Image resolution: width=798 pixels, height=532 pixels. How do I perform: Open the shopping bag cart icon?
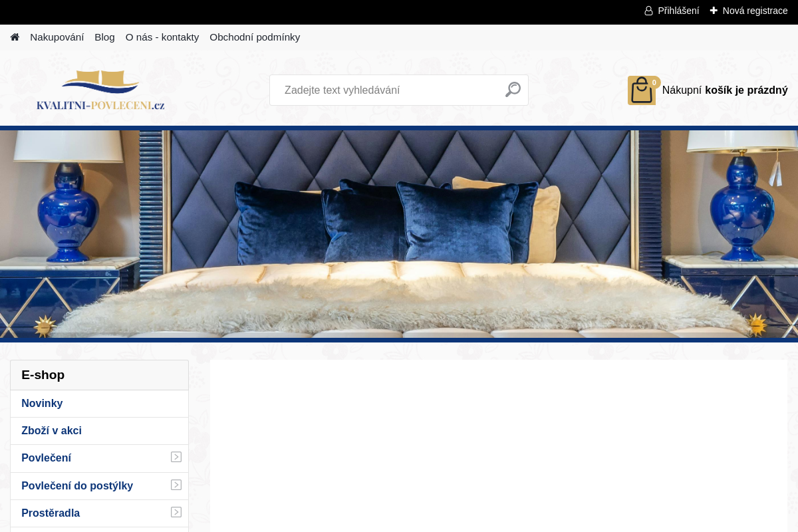642,90
